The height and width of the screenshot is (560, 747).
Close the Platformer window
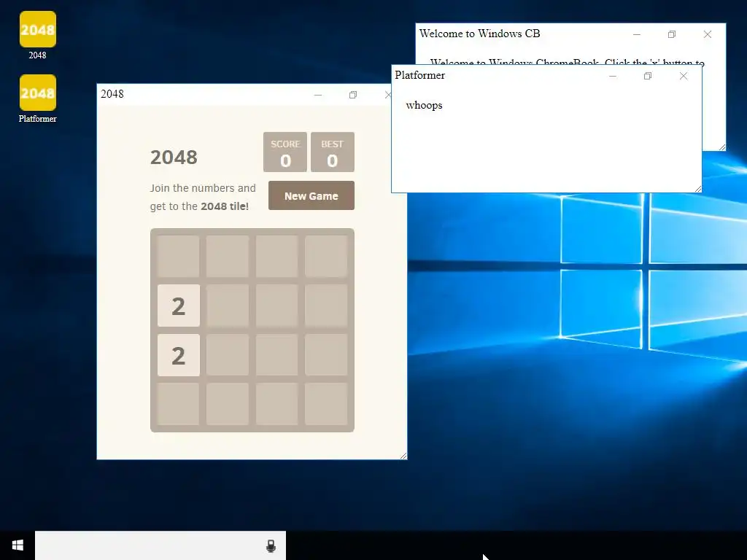[x=683, y=76]
